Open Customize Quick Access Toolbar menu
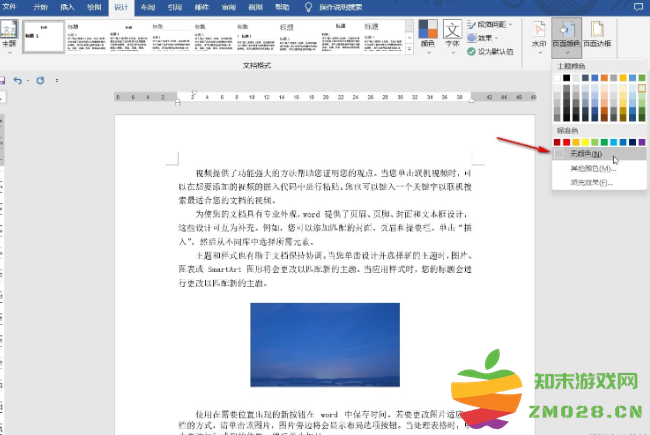 57,80
